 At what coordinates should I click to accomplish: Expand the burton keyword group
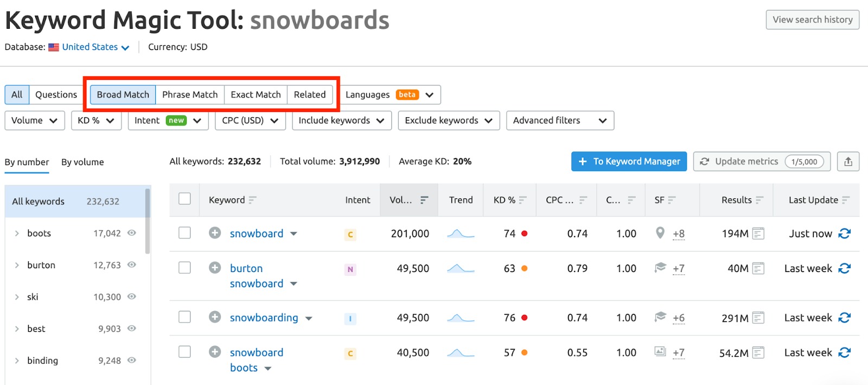(x=17, y=265)
